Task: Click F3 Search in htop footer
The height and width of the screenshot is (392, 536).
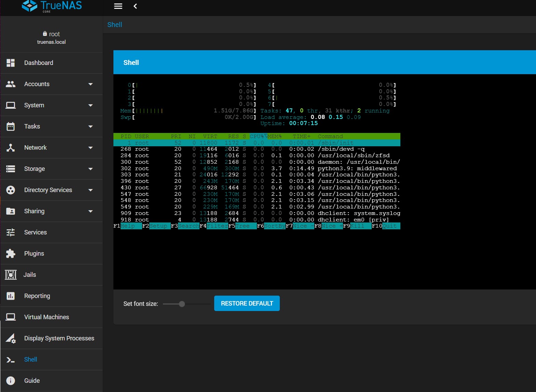Action: [x=185, y=226]
